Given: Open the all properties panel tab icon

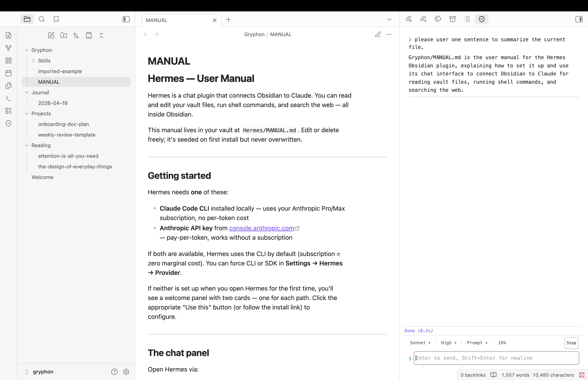Looking at the screenshot, I should coord(453,19).
